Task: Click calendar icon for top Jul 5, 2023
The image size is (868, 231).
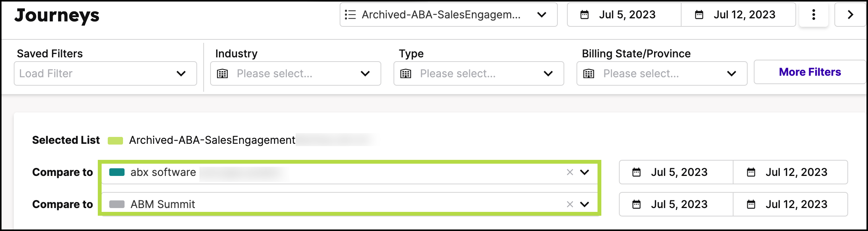Action: tap(585, 15)
